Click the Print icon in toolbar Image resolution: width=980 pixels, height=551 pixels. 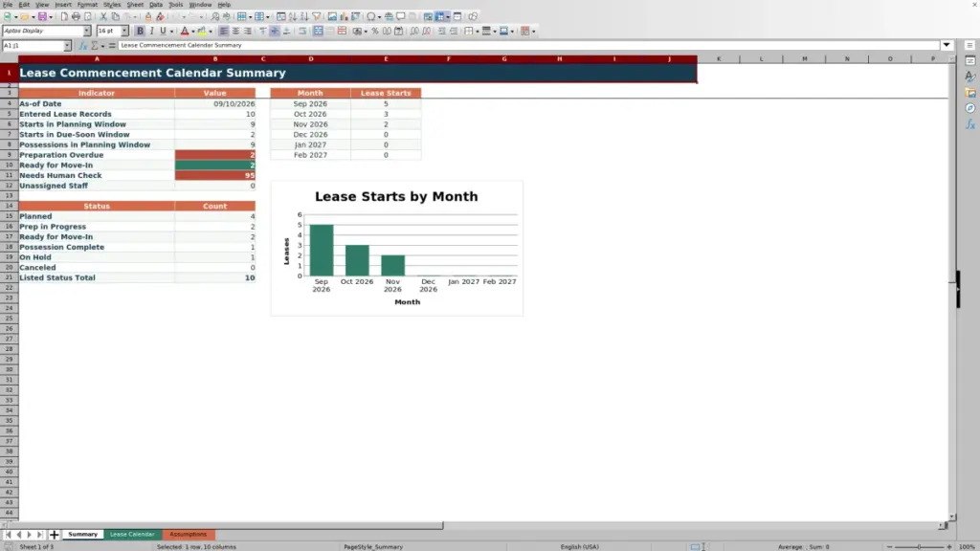pos(76,17)
